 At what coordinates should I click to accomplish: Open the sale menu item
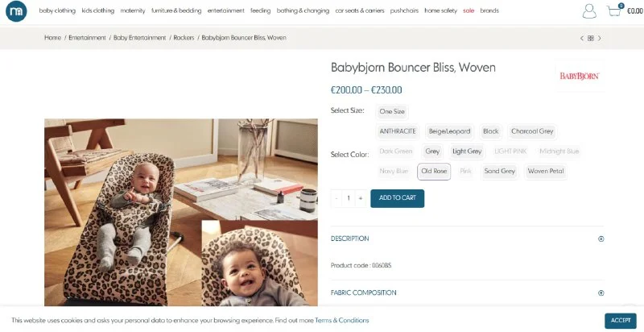tap(469, 10)
